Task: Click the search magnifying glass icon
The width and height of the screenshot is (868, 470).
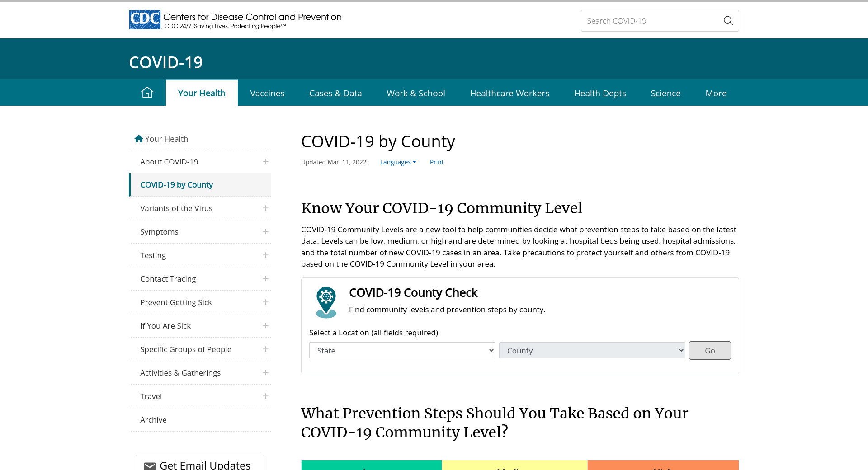Action: pyautogui.click(x=728, y=21)
